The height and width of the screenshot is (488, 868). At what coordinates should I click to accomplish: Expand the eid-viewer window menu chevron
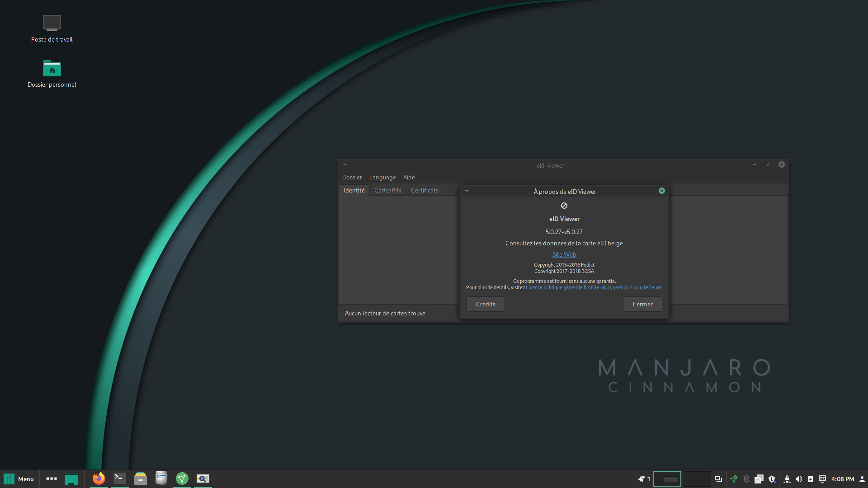tap(345, 165)
